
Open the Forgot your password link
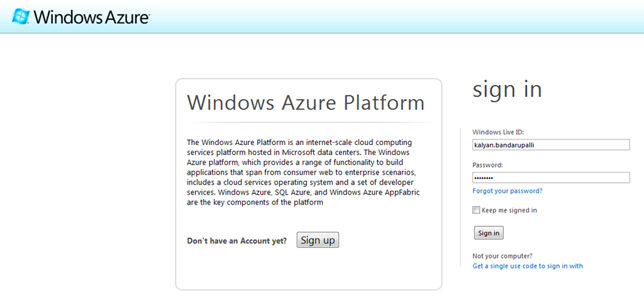click(x=508, y=191)
